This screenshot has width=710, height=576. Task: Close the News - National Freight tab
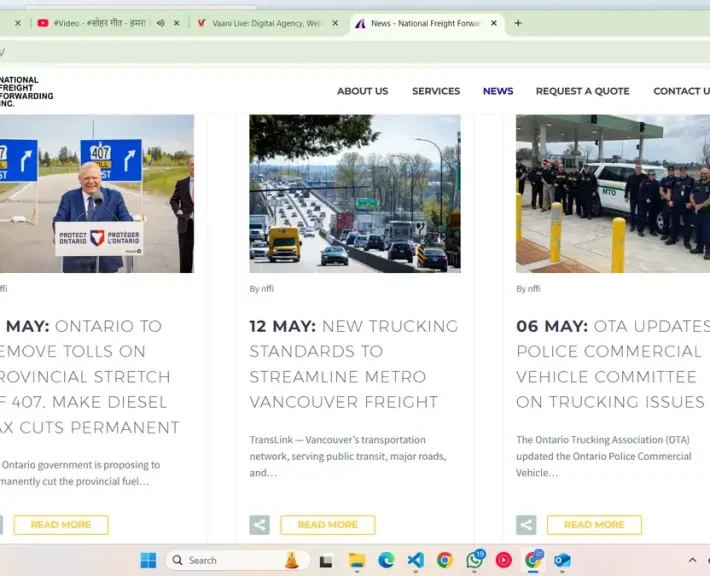point(494,23)
